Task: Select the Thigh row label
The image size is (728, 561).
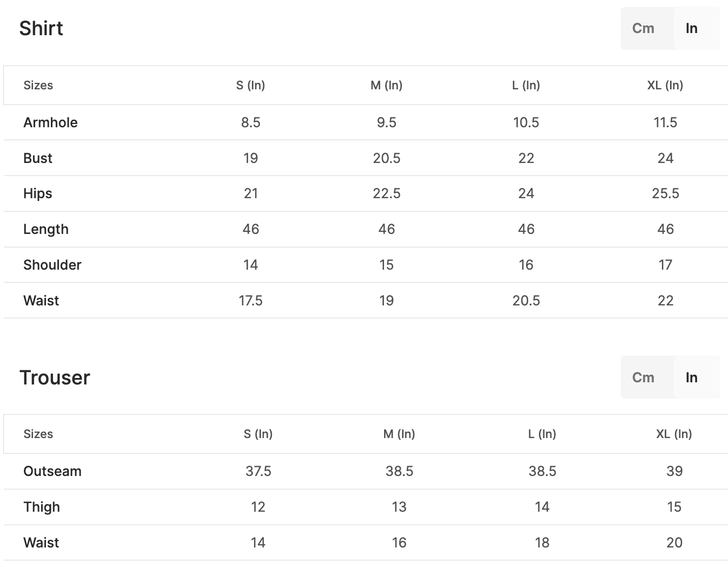Action: click(x=42, y=507)
